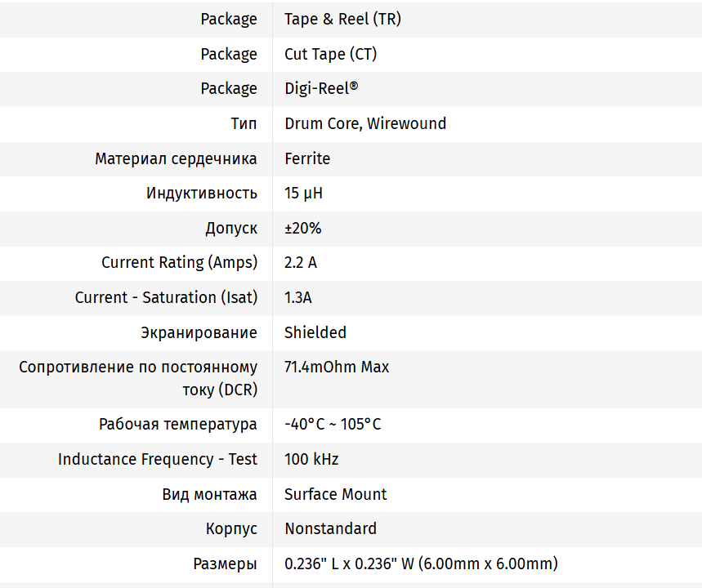This screenshot has width=702, height=588.
Task: Click the 'Digi-Reel®' package value
Action: [x=321, y=88]
